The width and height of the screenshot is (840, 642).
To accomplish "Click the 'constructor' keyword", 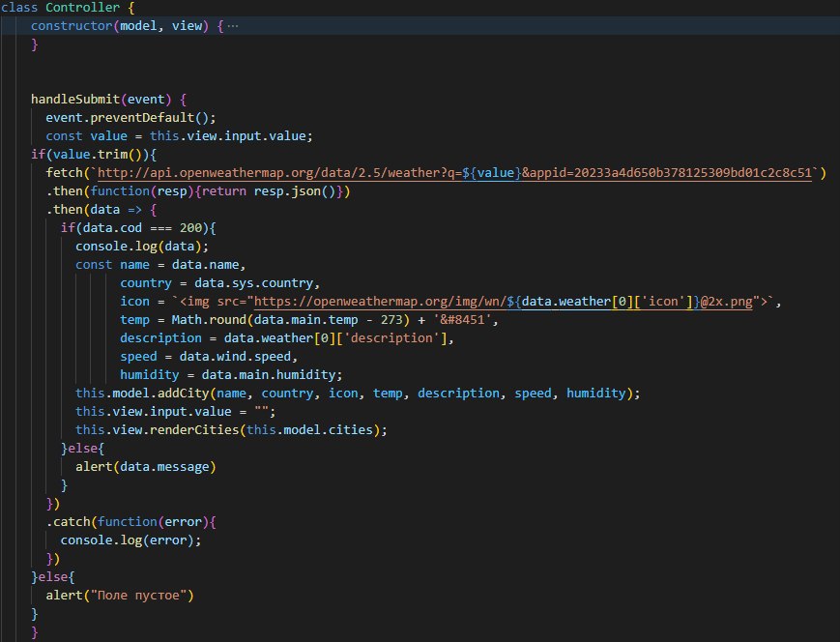I will pyautogui.click(x=72, y=26).
